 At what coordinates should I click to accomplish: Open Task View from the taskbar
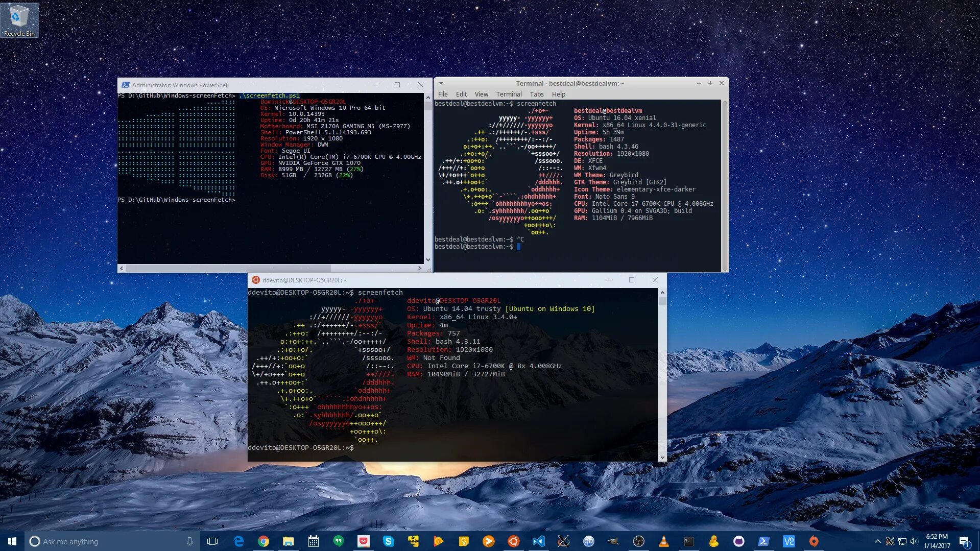pyautogui.click(x=212, y=541)
